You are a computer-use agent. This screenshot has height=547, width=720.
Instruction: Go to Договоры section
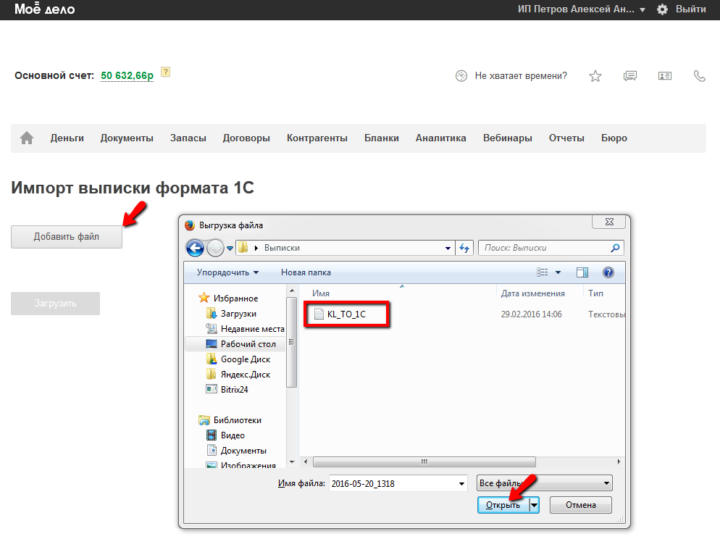[246, 138]
